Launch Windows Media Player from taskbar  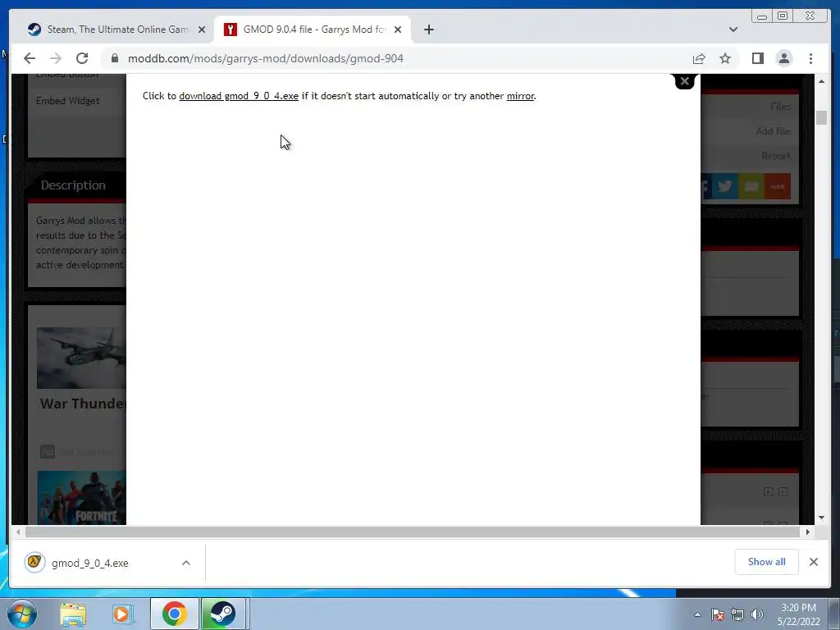point(122,614)
